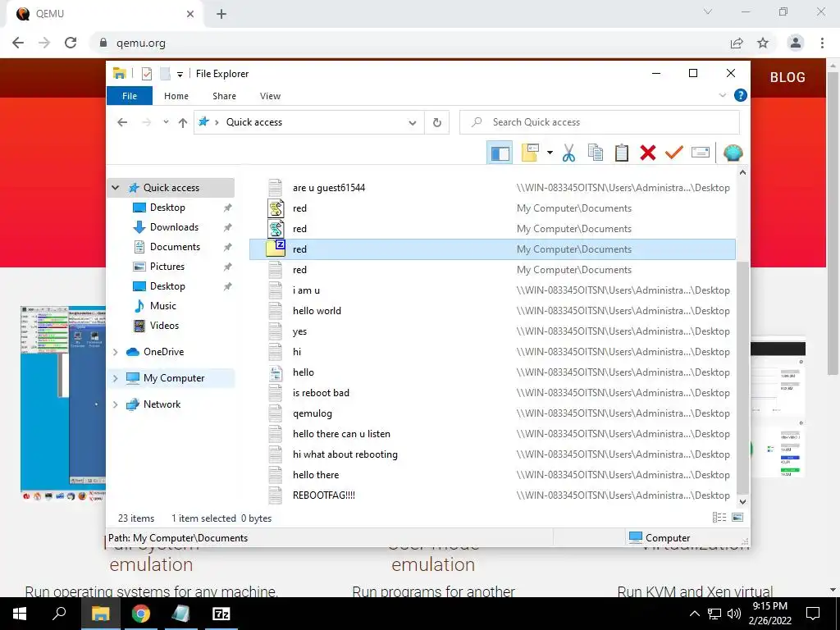Viewport: 840px width, 630px height.
Task: Click the Cut scissors icon
Action: coord(568,153)
